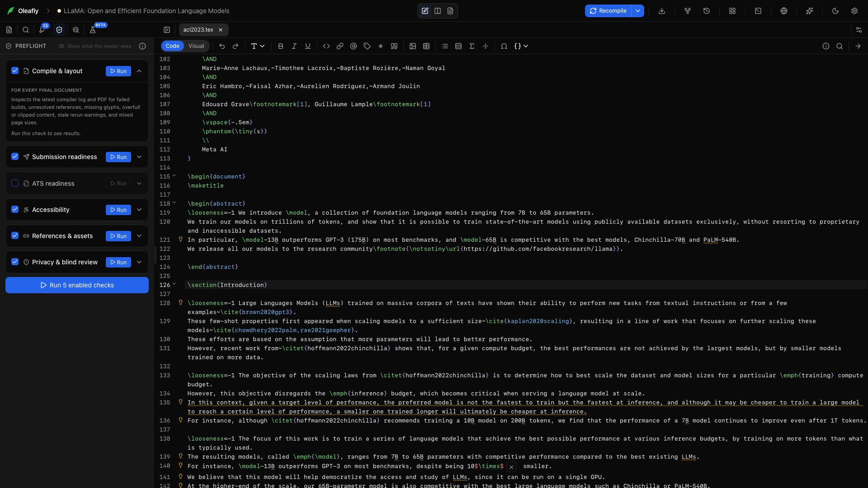Image resolution: width=868 pixels, height=488 pixels.
Task: Open text style heading dropdown
Action: (x=258, y=46)
